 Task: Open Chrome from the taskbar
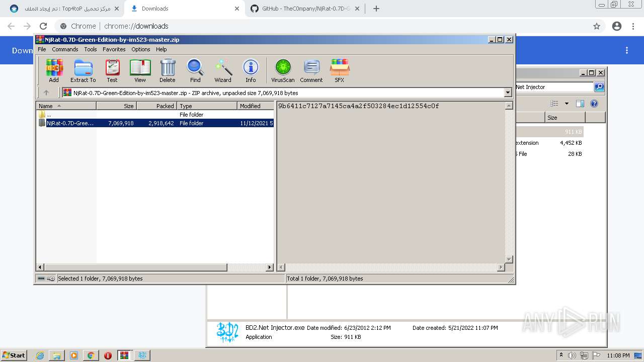point(91,355)
